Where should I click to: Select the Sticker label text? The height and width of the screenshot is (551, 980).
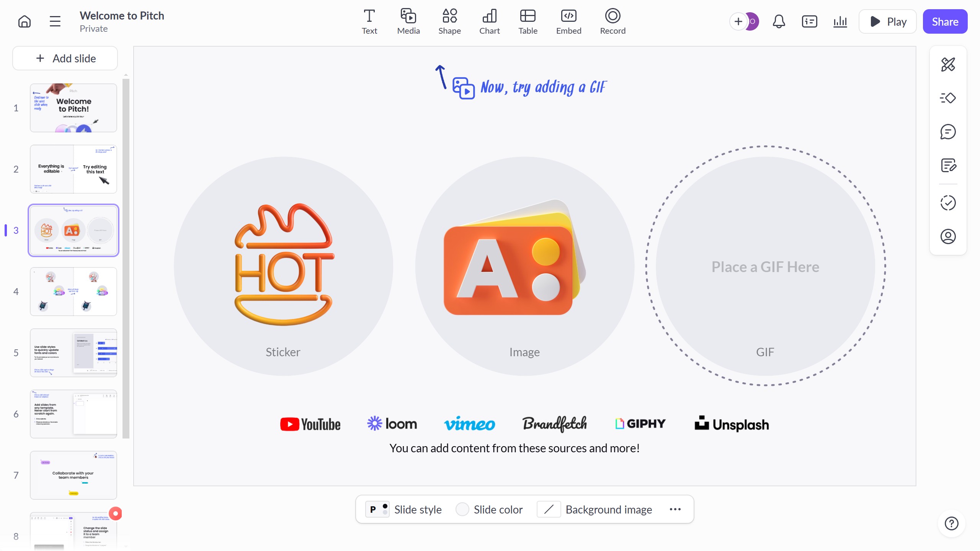pyautogui.click(x=283, y=352)
